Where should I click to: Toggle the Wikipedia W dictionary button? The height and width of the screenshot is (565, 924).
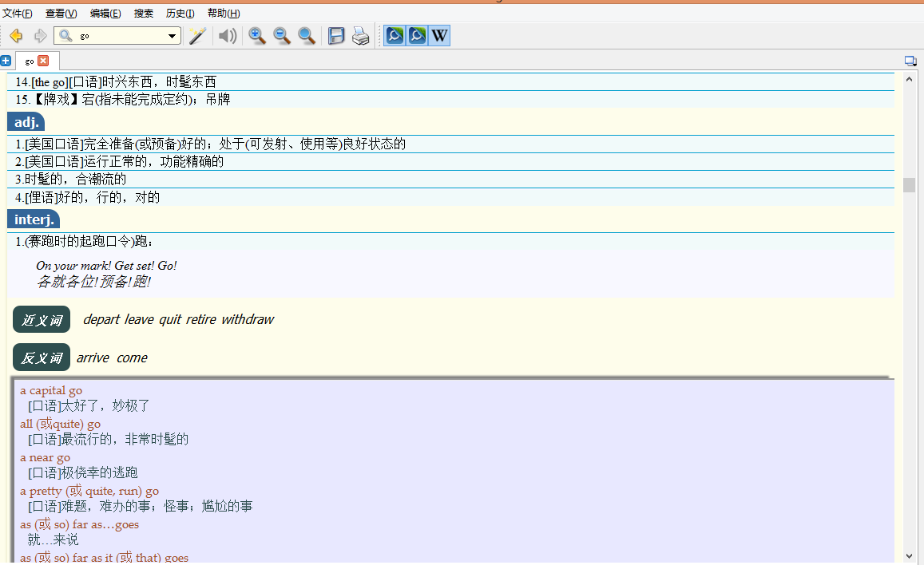(x=439, y=36)
